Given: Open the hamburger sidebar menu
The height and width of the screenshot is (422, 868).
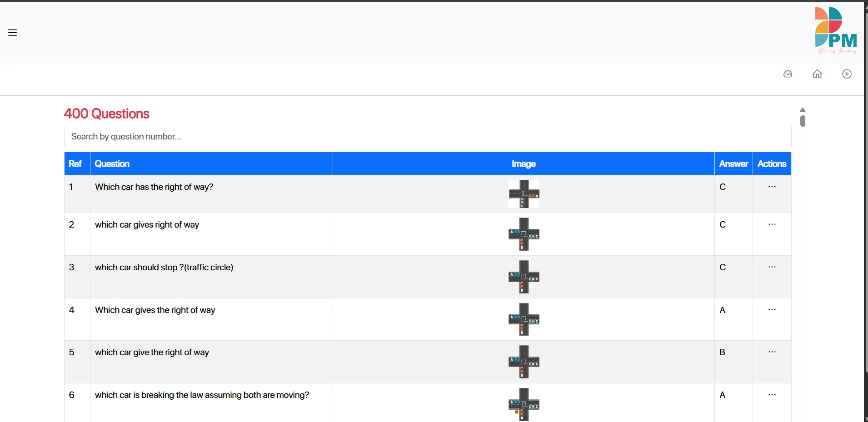Looking at the screenshot, I should [x=13, y=33].
